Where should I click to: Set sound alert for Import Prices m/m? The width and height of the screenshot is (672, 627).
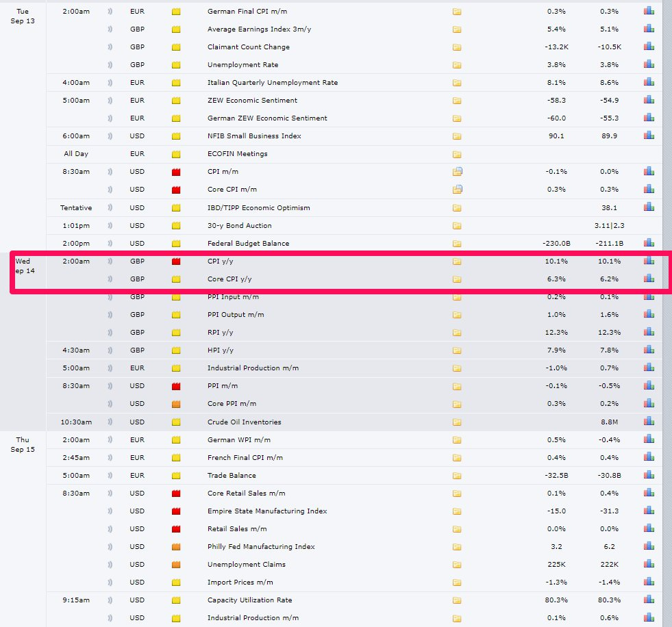click(x=110, y=583)
